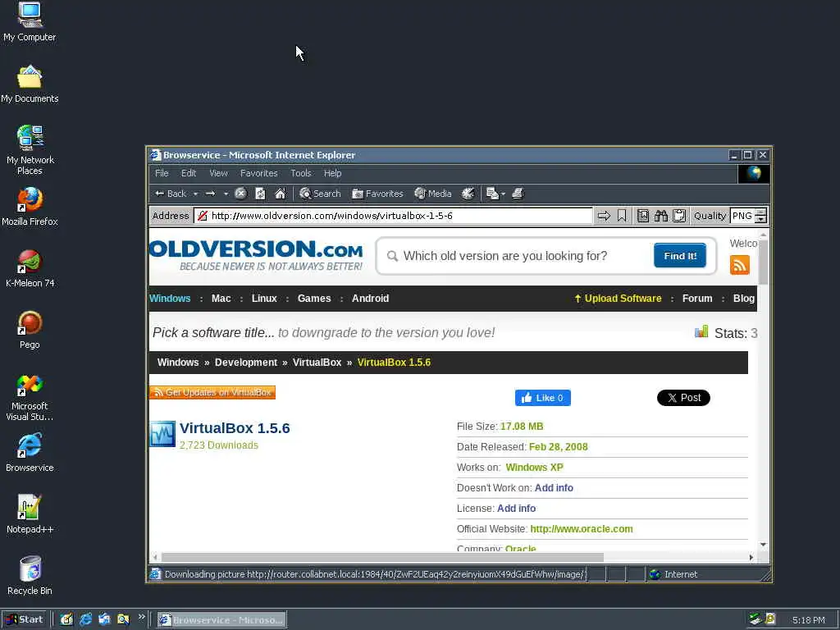Screen dimensions: 840x630
Task: Click VirtualBox in the breadcrumb
Action: point(317,363)
